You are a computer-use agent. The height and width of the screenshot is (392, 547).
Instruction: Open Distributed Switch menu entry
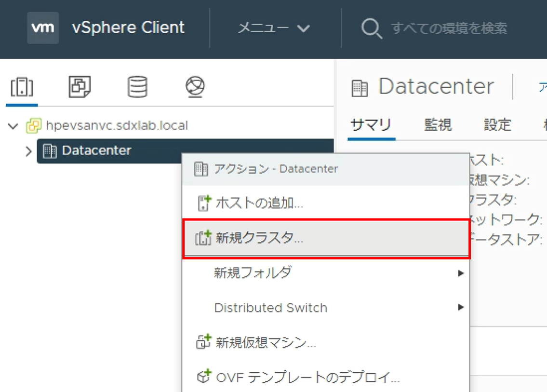(326, 308)
